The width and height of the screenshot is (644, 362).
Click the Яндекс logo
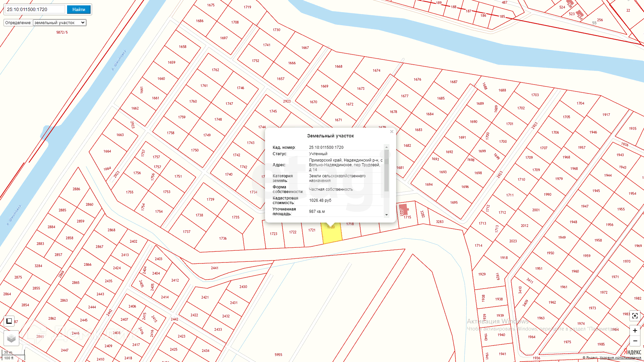pyautogui.click(x=632, y=352)
